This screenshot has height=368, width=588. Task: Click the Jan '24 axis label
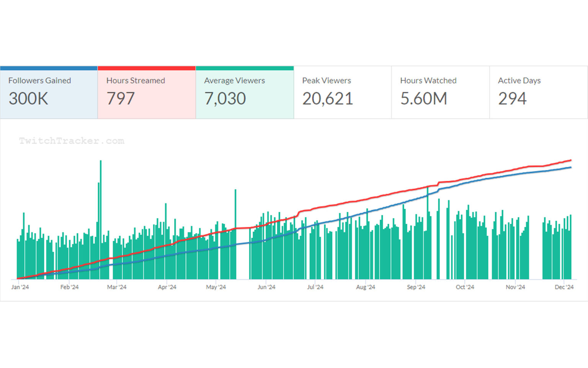coord(20,287)
